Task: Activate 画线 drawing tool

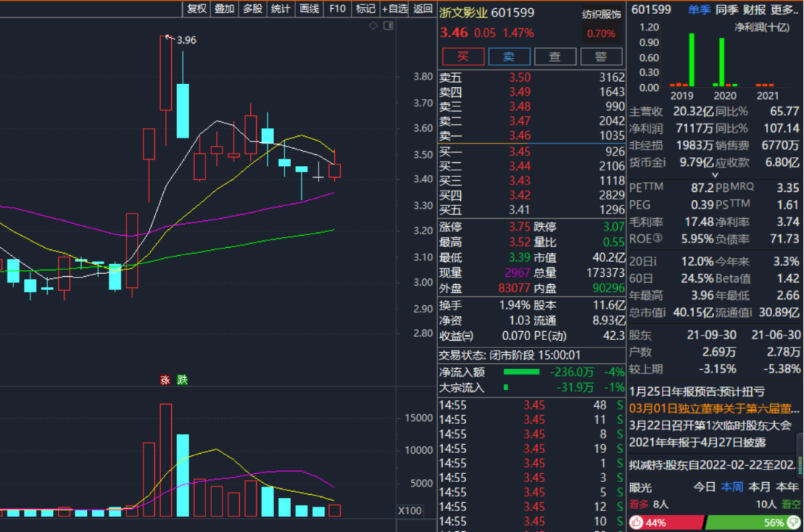Action: (309, 8)
